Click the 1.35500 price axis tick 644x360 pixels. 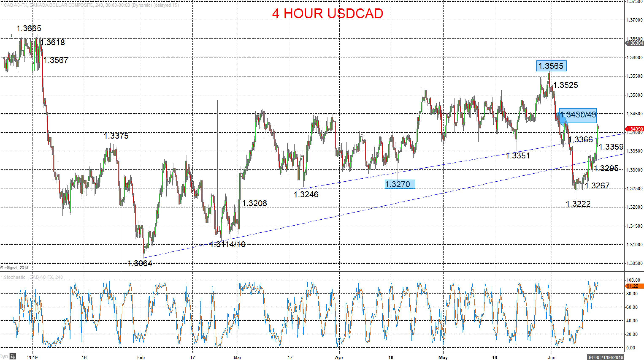click(634, 76)
